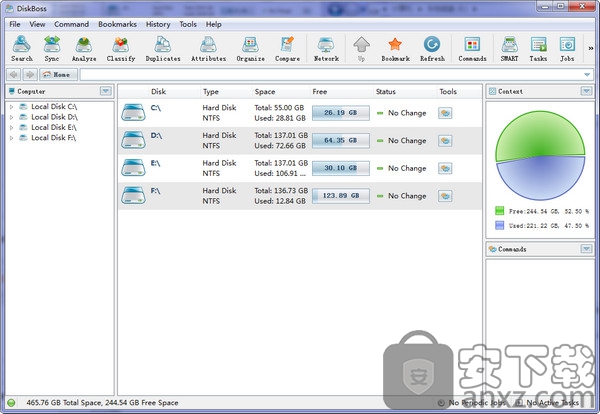
Task: Select Local Disk D:\ in tree
Action: coord(54,117)
